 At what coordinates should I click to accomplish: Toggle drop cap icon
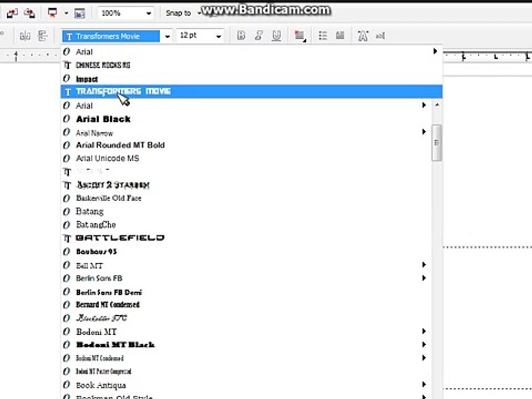point(340,35)
